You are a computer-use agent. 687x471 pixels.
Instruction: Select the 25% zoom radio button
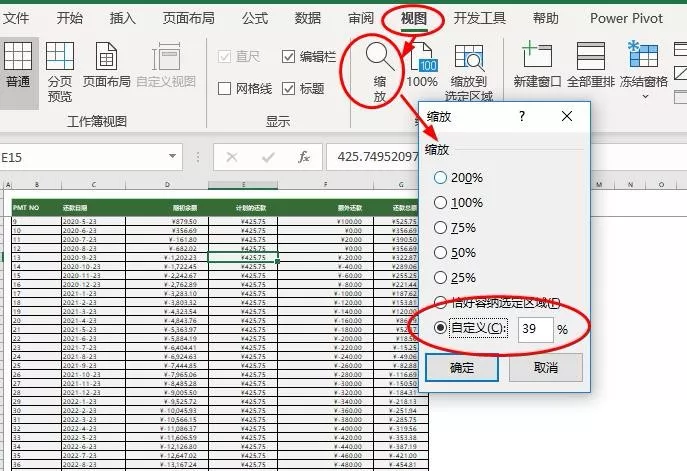coord(440,277)
